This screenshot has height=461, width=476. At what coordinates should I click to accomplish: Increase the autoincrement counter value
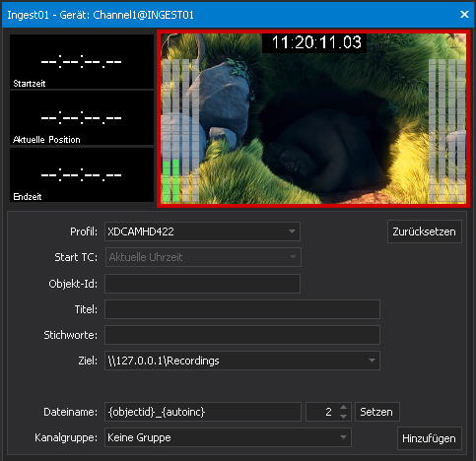click(343, 407)
